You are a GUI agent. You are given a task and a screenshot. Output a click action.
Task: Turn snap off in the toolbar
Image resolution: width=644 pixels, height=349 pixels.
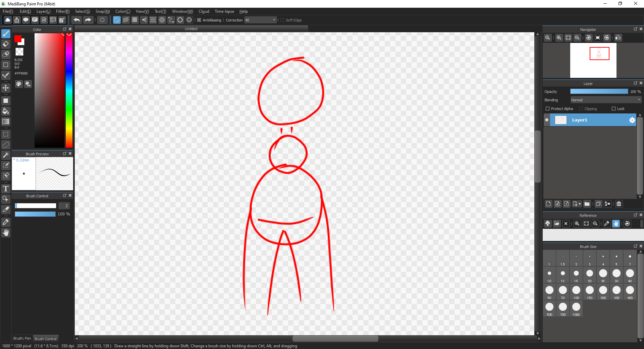click(x=117, y=20)
